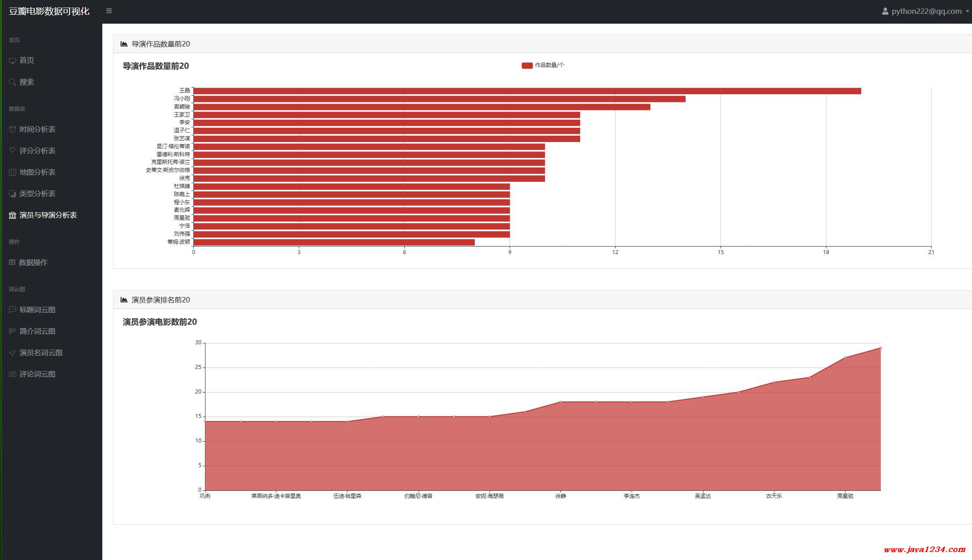Click the 豆瓣电影数据可视化 brand link
Screen dimensions: 972x560
pos(49,12)
